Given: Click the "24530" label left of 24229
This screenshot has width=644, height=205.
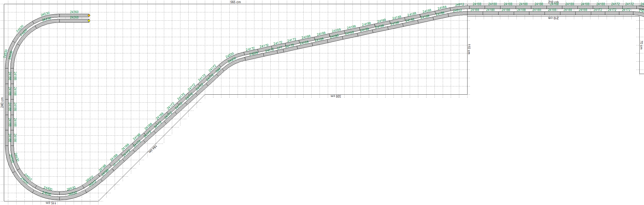Looking at the screenshot, I should coord(230,55).
